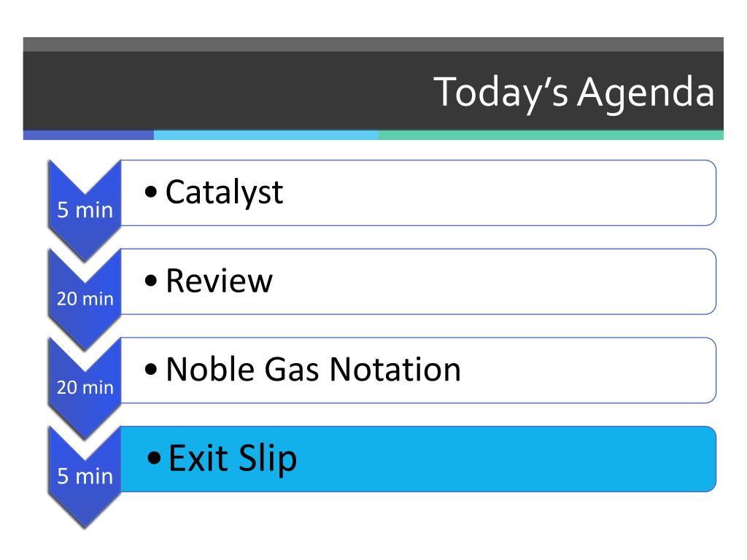This screenshot has width=747, height=560.
Task: Select the bullet point before Catalyst
Action: 150,192
